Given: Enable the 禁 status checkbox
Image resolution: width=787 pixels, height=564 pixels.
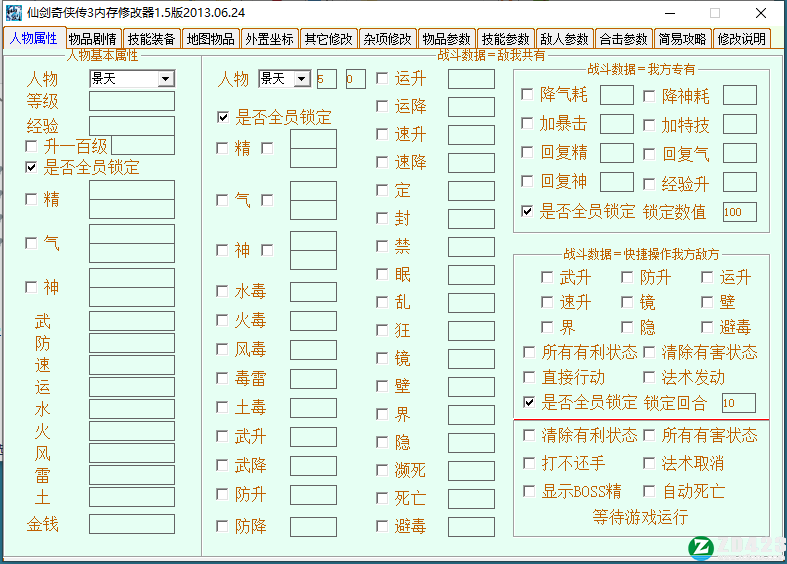Looking at the screenshot, I should pos(382,246).
